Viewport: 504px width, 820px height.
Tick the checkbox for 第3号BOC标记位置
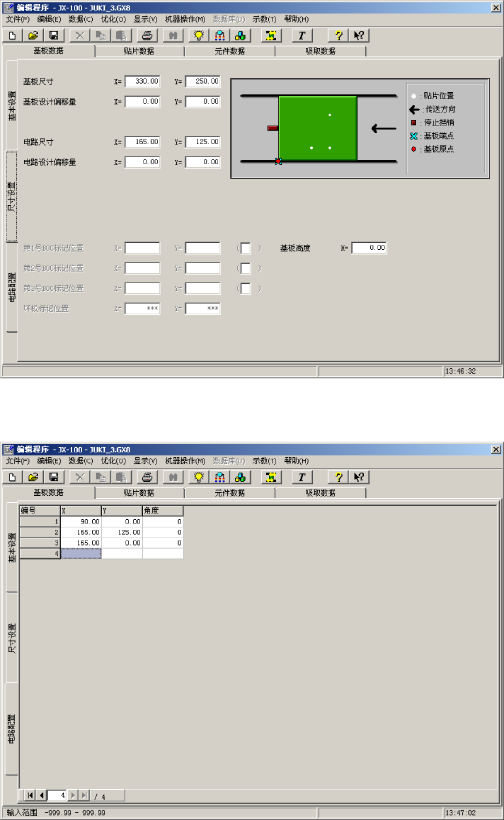[245, 288]
